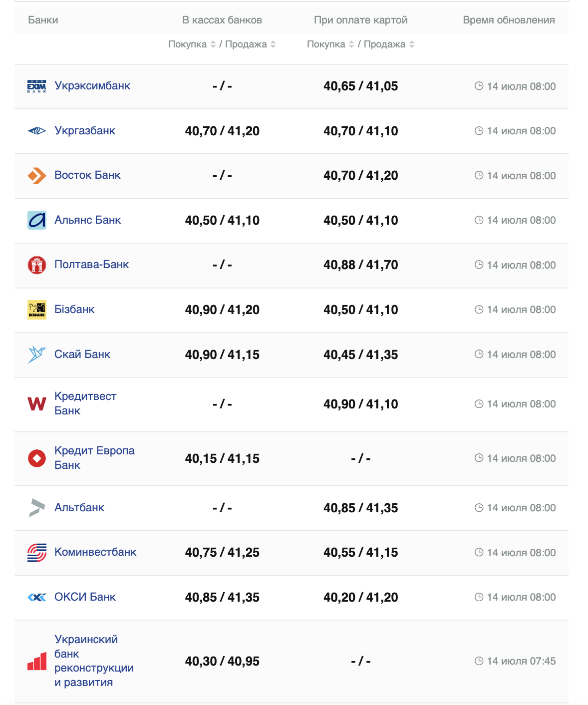
Task: Click the yellow Бізбанк logo
Action: point(36,310)
